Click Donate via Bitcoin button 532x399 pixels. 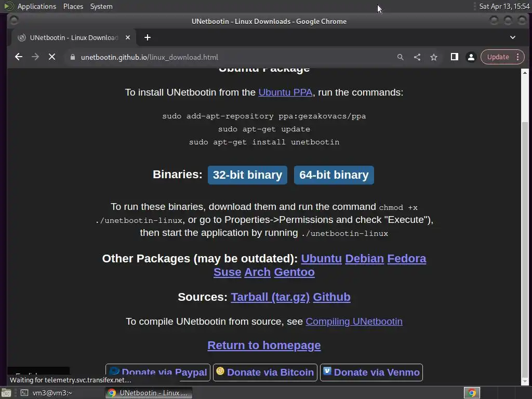pos(265,373)
